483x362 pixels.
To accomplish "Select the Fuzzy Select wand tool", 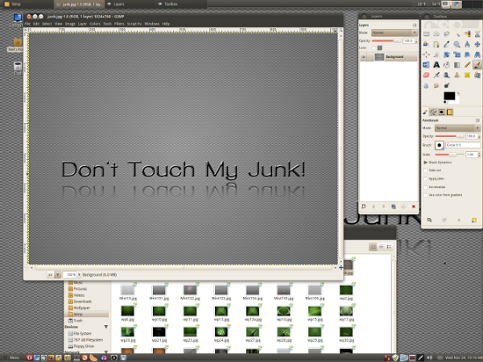I will (x=457, y=34).
